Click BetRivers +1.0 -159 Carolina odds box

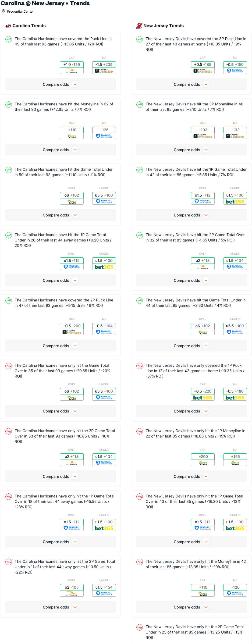click(x=72, y=67)
